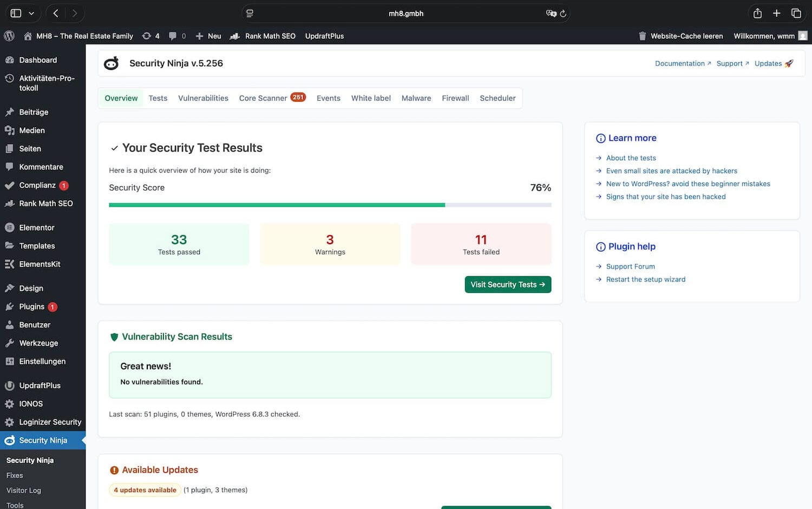Open the Loginizer Security sidebar icon
The image size is (812, 509).
tap(10, 422)
